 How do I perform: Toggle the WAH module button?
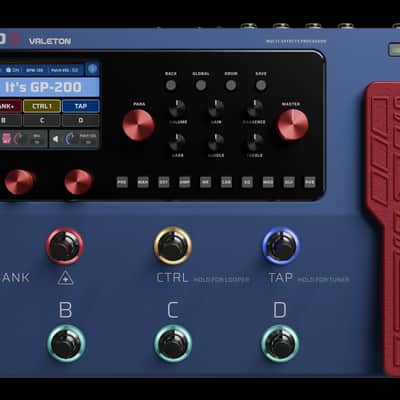pos(143,182)
